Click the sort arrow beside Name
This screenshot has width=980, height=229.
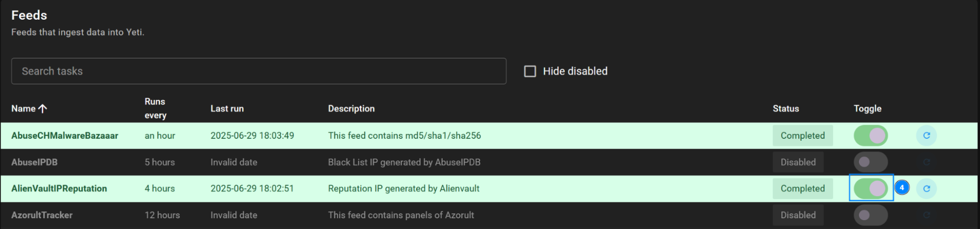[x=43, y=109]
